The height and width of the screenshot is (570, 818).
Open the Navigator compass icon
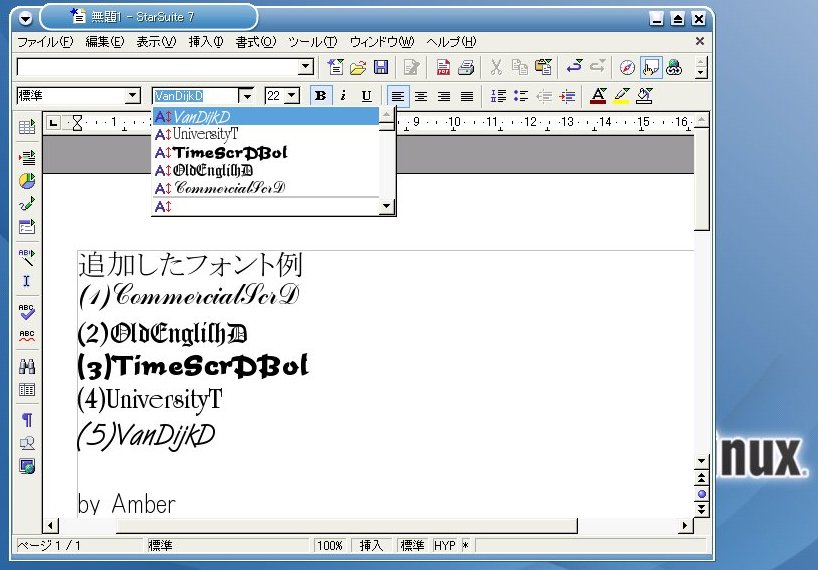pyautogui.click(x=627, y=68)
